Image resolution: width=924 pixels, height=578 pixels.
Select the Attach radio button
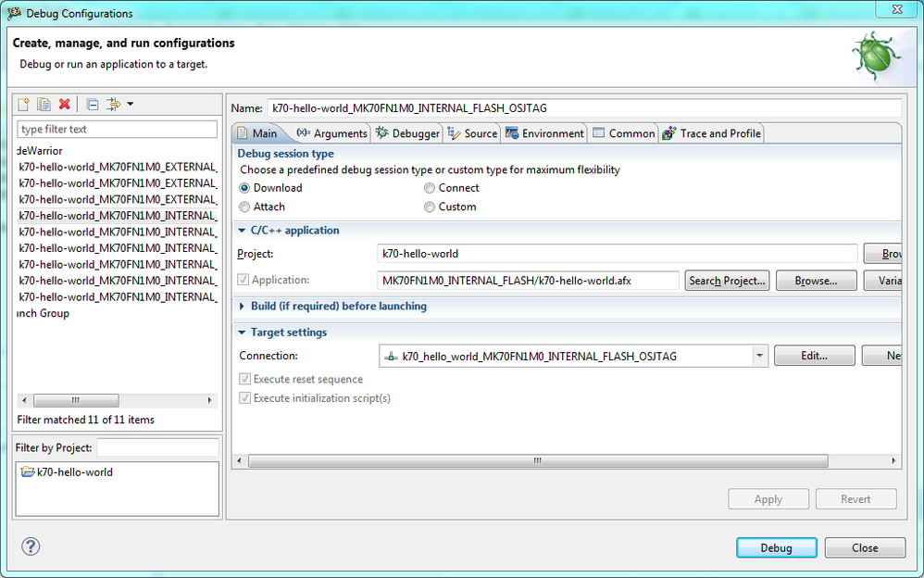[x=244, y=207]
